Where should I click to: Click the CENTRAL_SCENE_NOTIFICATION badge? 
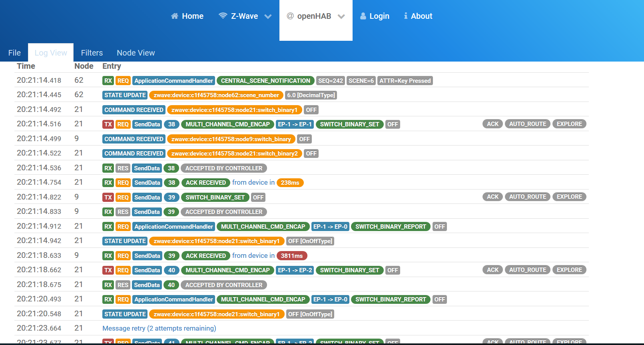pos(265,81)
